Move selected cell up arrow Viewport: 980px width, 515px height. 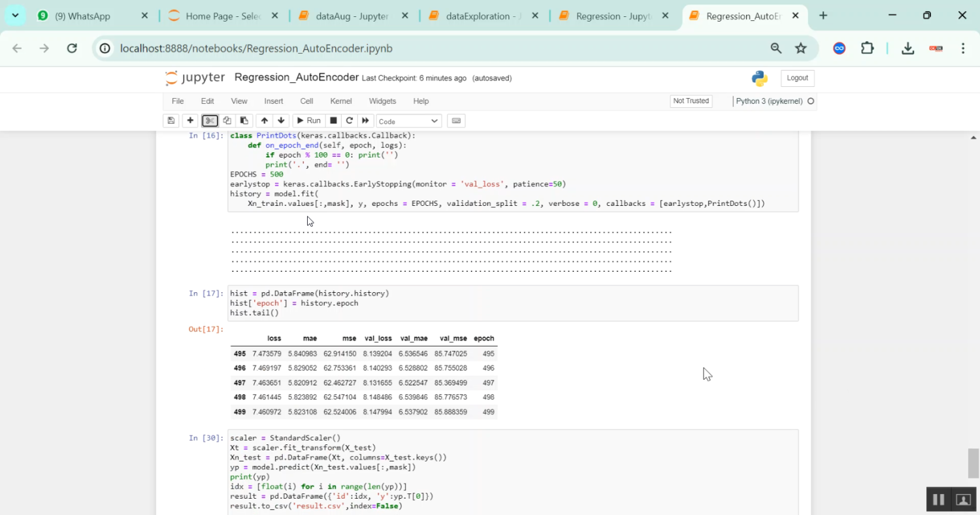(265, 121)
